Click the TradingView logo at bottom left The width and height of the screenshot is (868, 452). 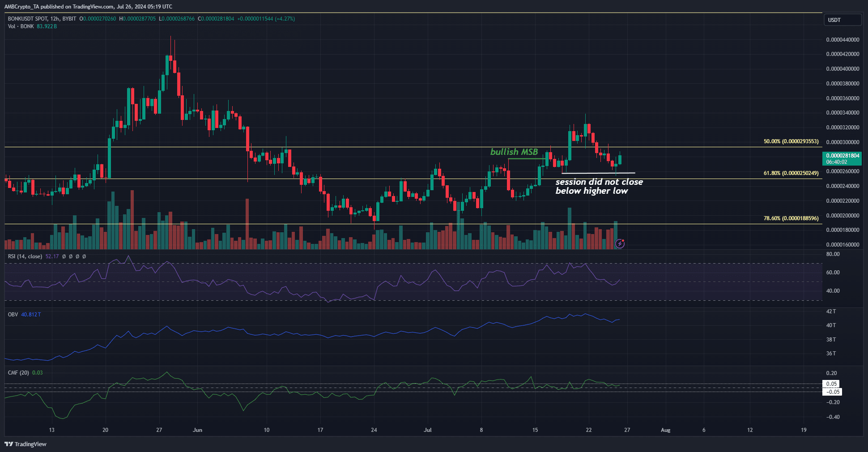click(x=26, y=444)
